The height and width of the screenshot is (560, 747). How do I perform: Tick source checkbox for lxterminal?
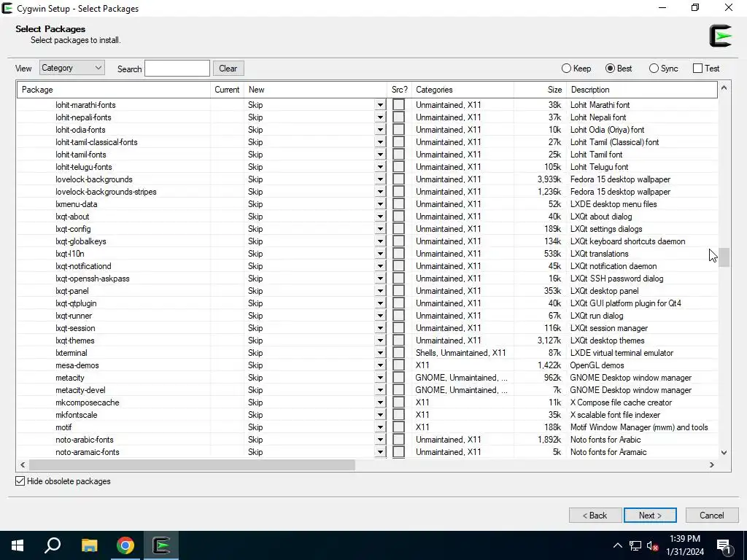click(x=399, y=353)
